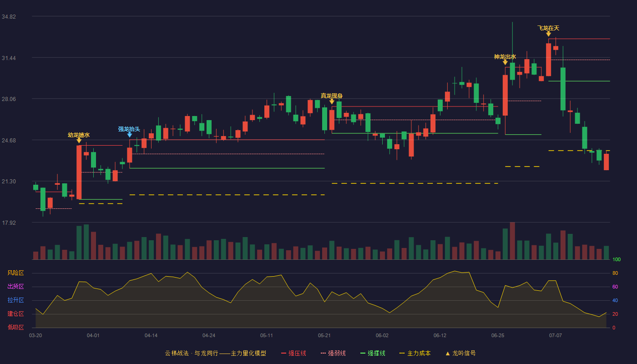Click the red 20 oscillator scale value

pos(615,314)
